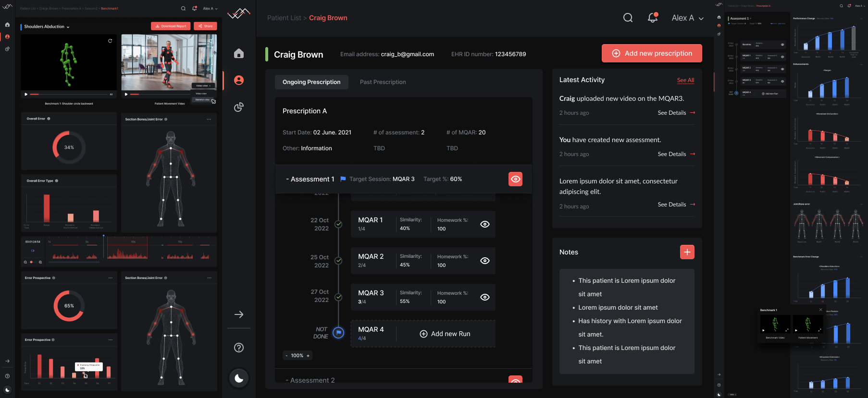The height and width of the screenshot is (398, 868).
Task: Expand the Assessment 1 dropdown in the right panel
Action: (741, 19)
